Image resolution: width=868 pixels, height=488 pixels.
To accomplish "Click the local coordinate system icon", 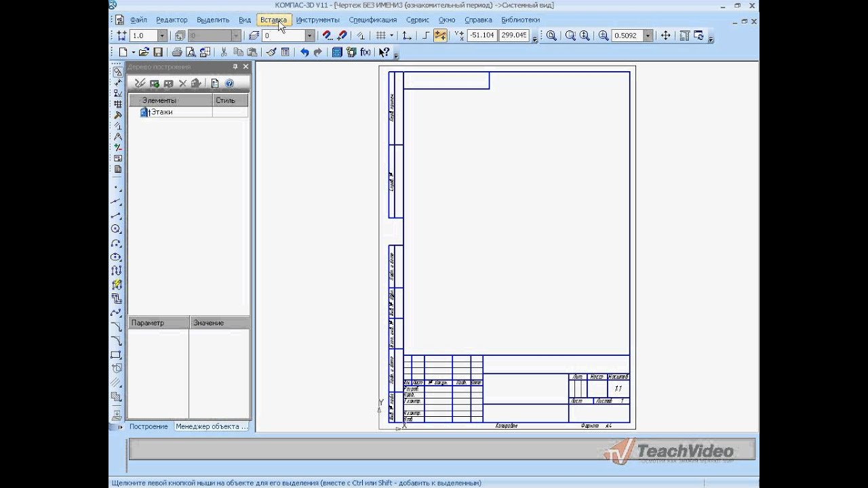I will click(407, 35).
